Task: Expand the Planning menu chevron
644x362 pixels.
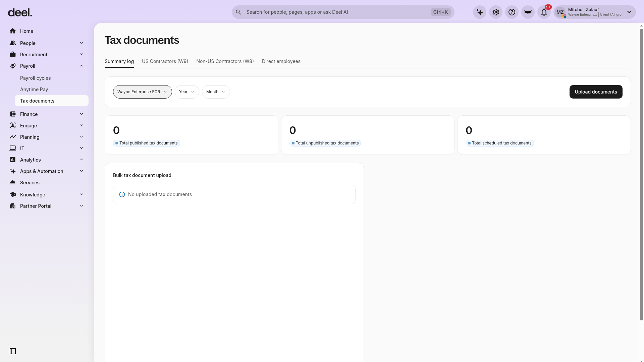Action: pos(82,137)
